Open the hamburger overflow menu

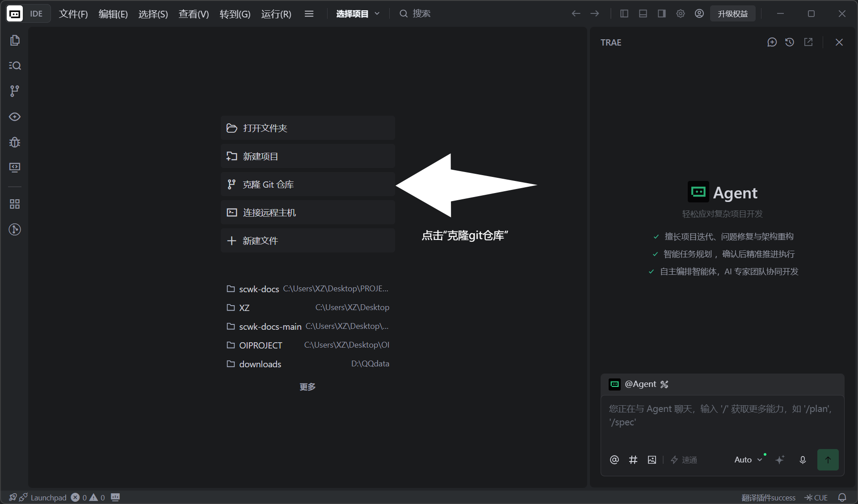309,14
